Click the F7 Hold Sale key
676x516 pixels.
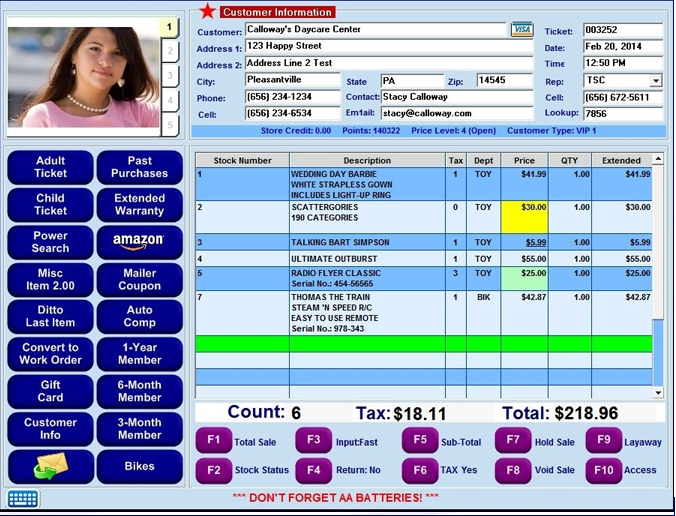pos(513,440)
